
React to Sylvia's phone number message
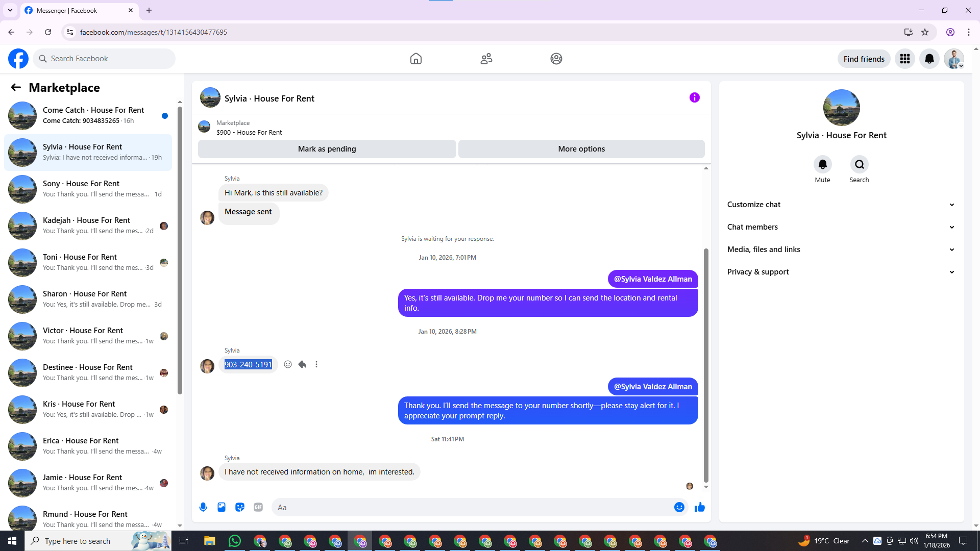288,364
